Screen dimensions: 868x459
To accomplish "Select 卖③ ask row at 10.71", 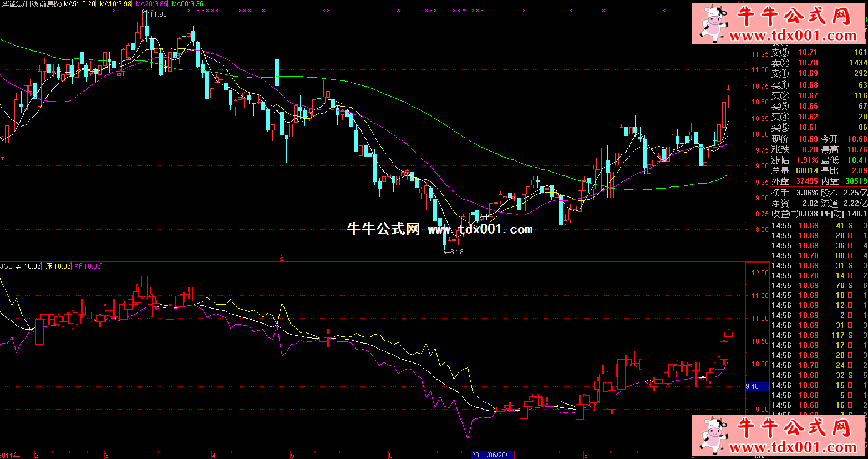I will [819, 52].
